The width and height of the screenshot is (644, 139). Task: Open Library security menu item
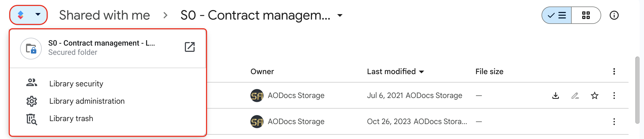click(x=76, y=84)
